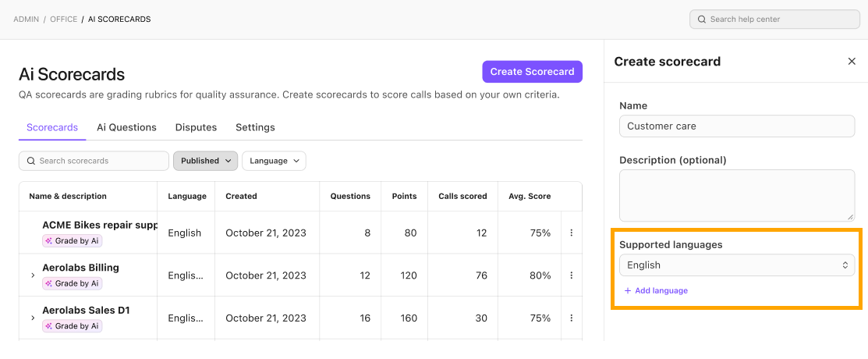
Task: Click the 76 calls scored cell
Action: (481, 275)
